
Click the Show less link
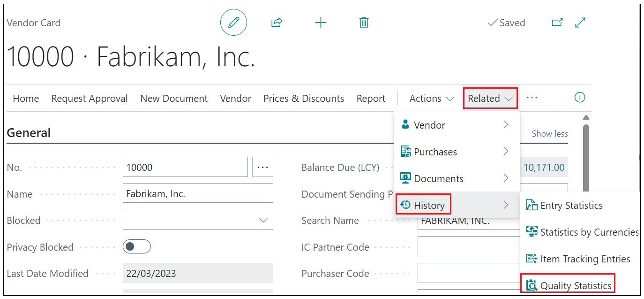549,134
